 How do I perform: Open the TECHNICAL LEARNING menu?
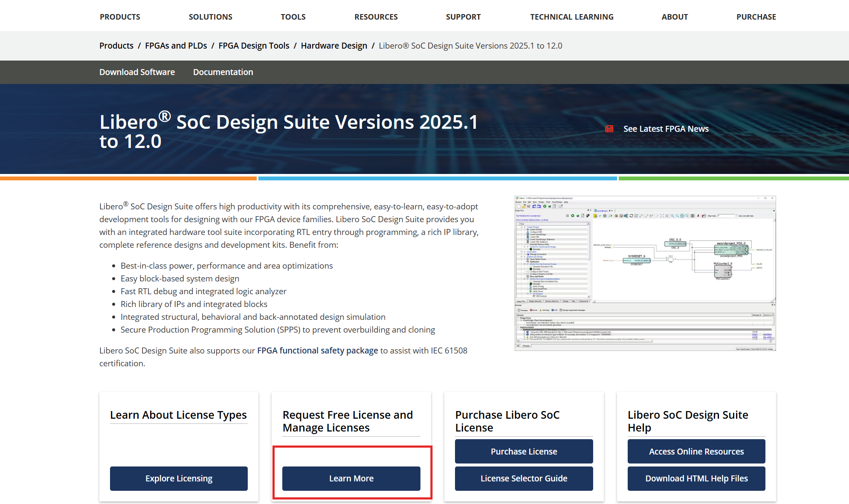(x=571, y=17)
